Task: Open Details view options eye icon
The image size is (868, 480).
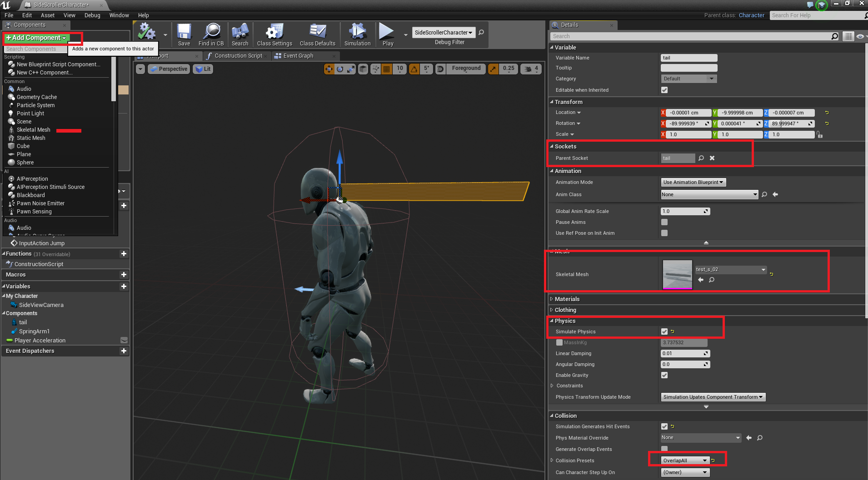Action: [x=860, y=36]
